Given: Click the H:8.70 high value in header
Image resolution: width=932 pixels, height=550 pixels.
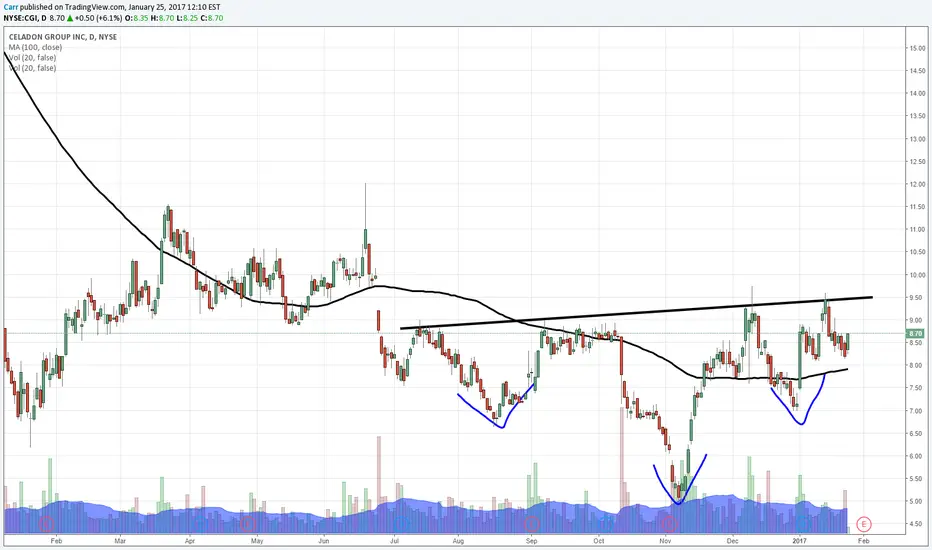Looking at the screenshot, I should (162, 18).
